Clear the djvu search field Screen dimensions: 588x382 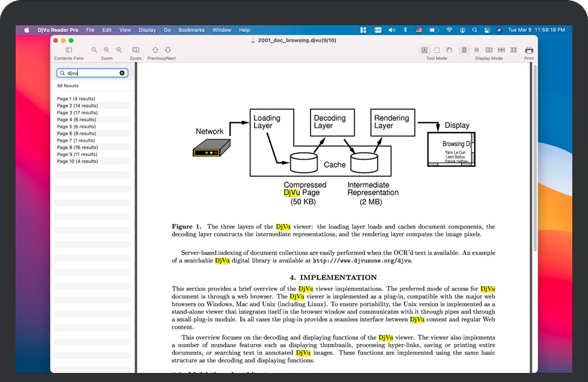coord(122,73)
